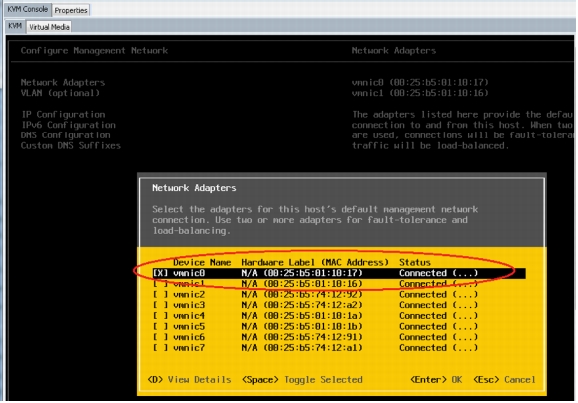The width and height of the screenshot is (578, 403).
Task: Click MAC address 00:25:b5:01:10:1b
Action: click(313, 327)
